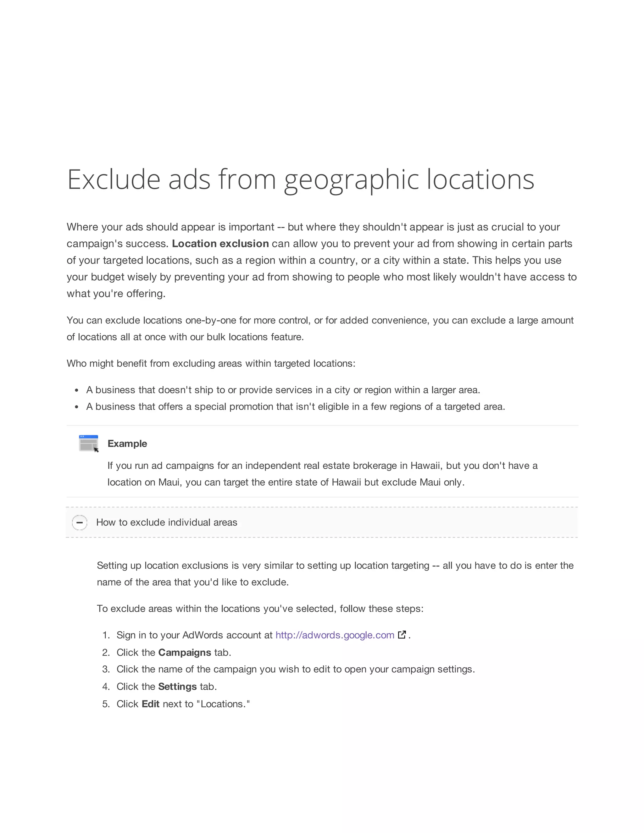Click the example text about Hawaii and Maui

tap(322, 474)
